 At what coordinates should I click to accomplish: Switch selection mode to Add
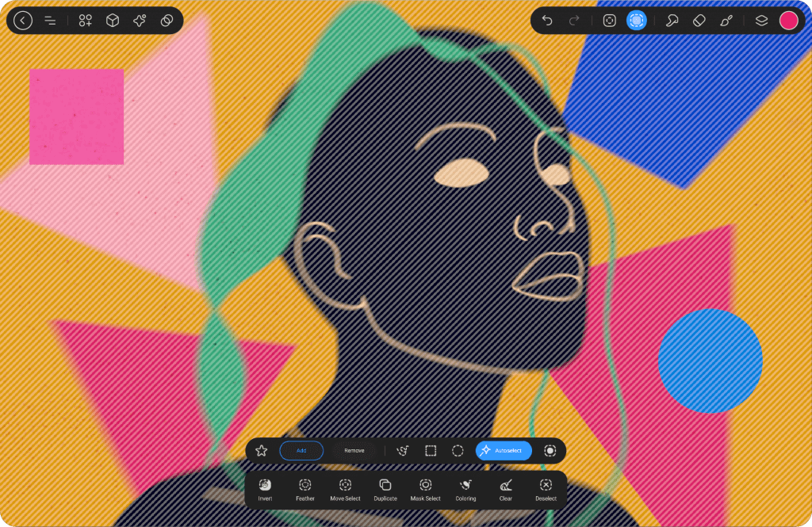(301, 450)
